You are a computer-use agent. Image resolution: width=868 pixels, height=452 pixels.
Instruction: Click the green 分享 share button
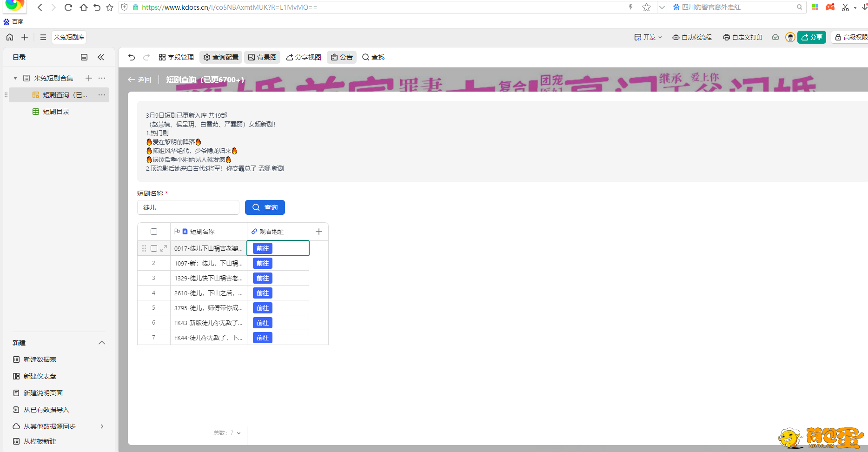(x=812, y=37)
